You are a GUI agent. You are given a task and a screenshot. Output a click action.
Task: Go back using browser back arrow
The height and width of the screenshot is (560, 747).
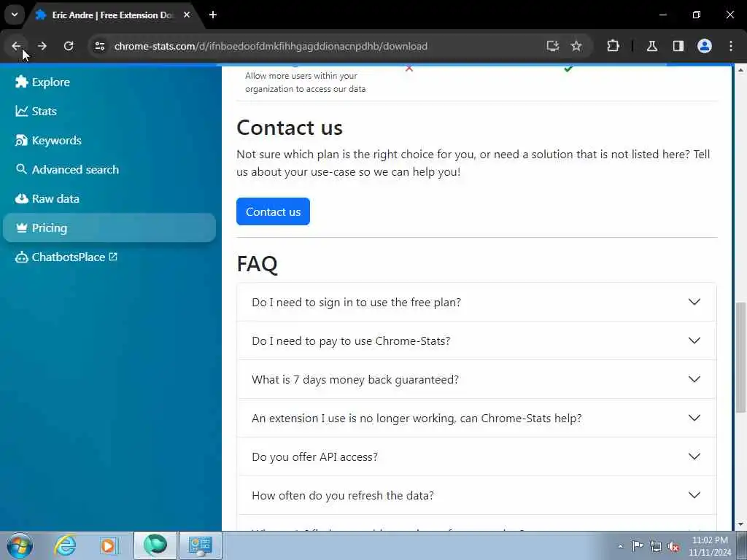(x=16, y=46)
